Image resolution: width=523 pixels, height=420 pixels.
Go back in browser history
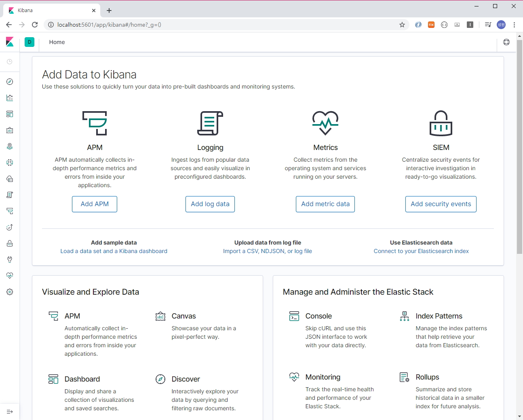click(9, 25)
